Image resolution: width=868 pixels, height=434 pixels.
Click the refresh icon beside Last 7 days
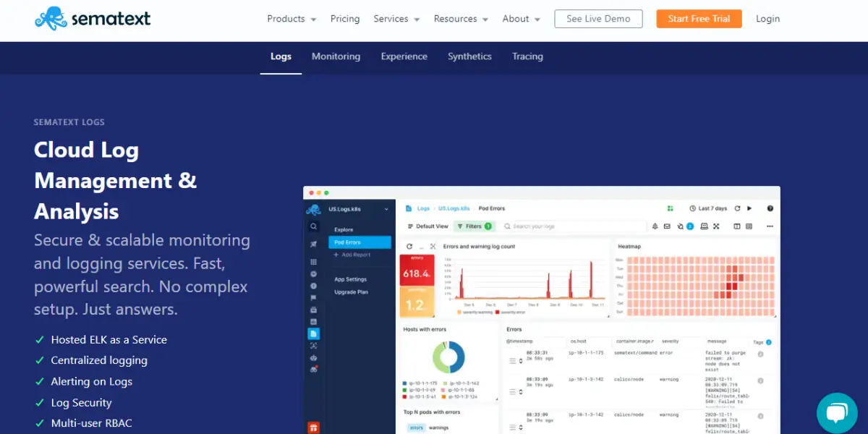point(737,208)
